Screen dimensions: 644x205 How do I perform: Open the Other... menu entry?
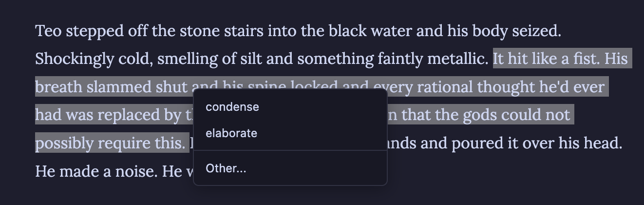point(226,168)
